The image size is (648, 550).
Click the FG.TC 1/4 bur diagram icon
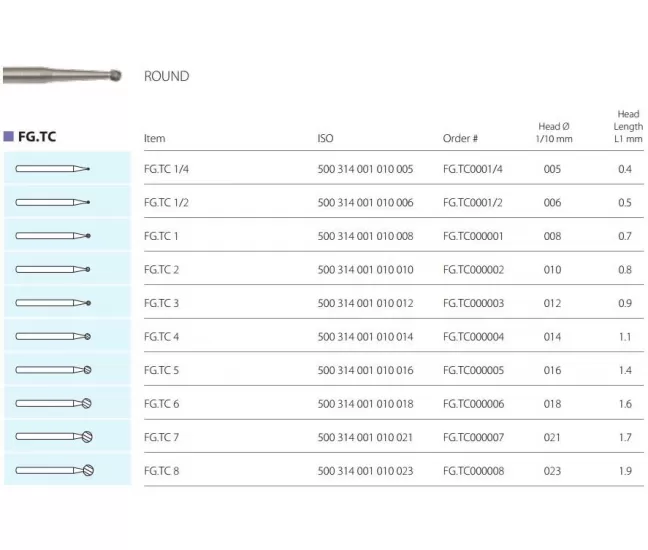54,169
